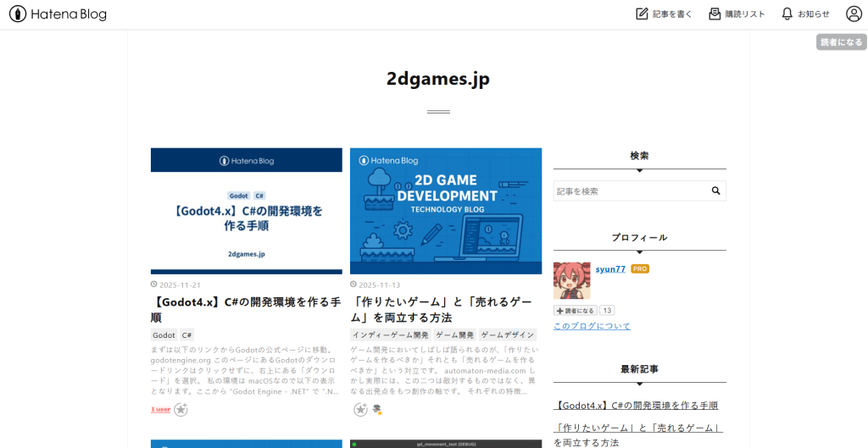Open latest article link 【Godot4.x】C#の開発環境を作る手順 in sidebar
The image size is (868, 448).
(636, 406)
